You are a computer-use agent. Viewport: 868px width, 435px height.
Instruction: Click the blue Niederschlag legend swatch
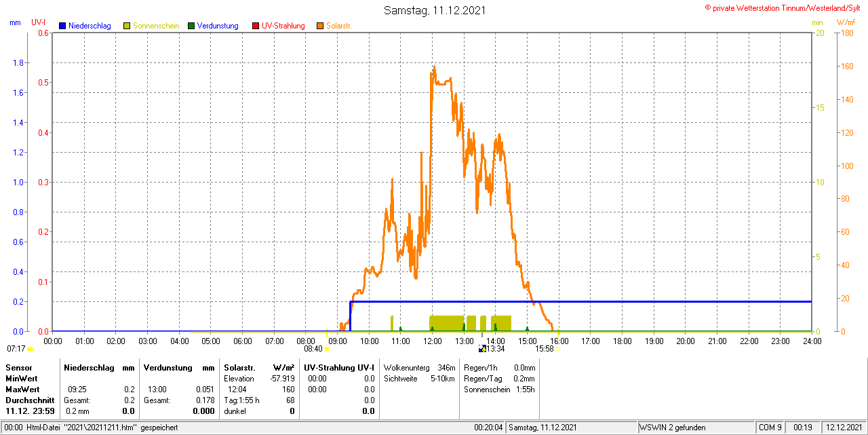click(63, 26)
